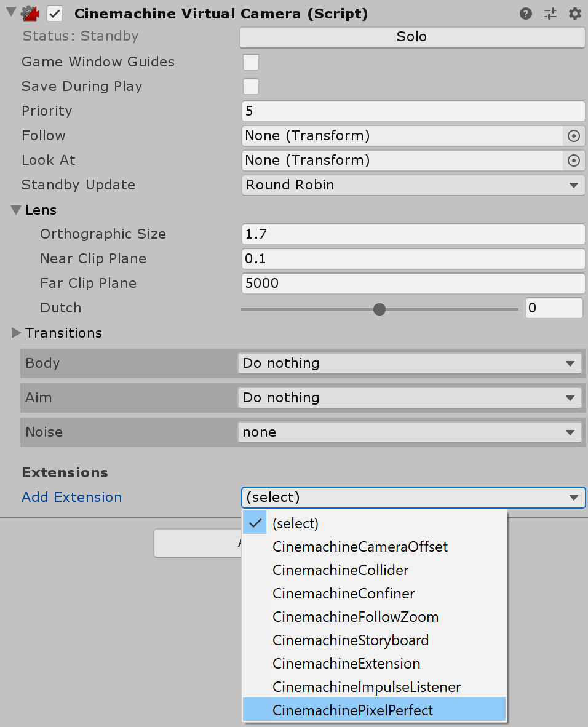Click the Dutch slider handle

tap(379, 309)
